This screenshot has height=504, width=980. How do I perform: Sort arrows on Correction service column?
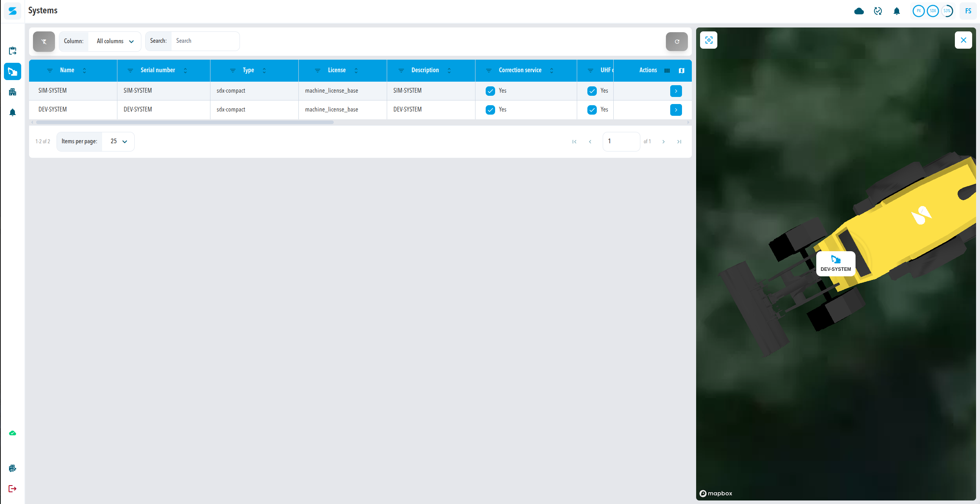pos(552,71)
